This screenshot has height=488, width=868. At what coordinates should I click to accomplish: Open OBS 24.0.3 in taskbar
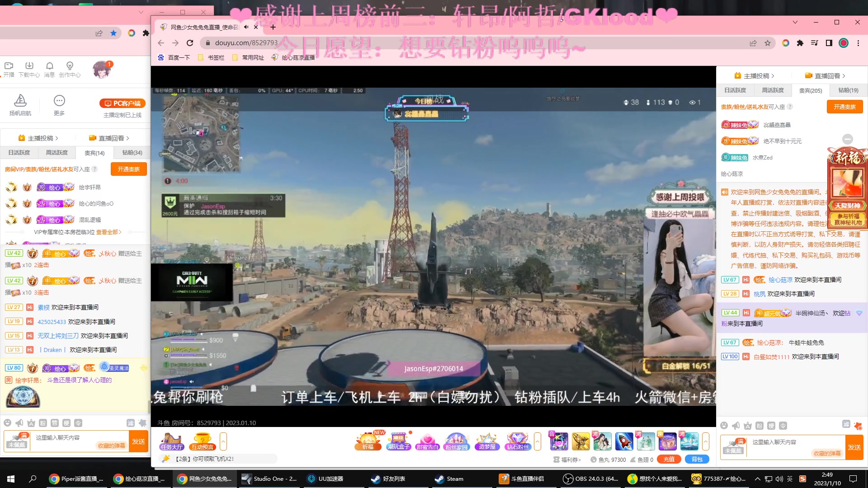(590, 479)
